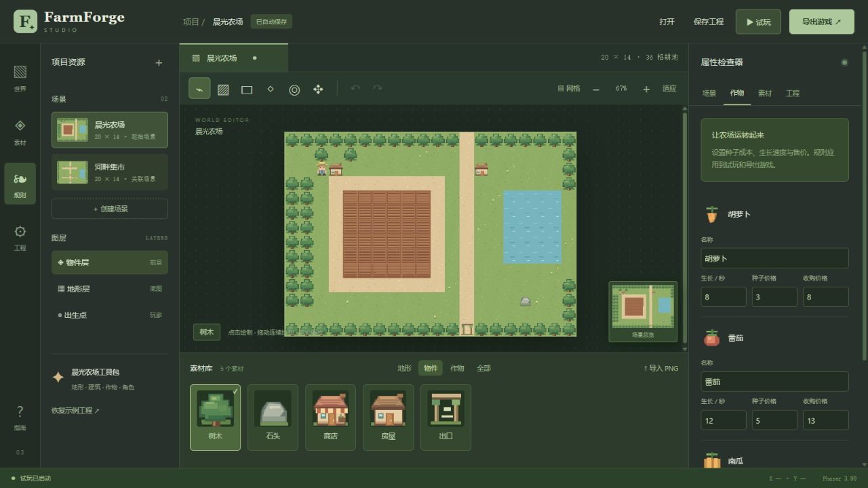This screenshot has height=488, width=868.
Task: Open the 世界 sidebar section
Action: (20, 78)
